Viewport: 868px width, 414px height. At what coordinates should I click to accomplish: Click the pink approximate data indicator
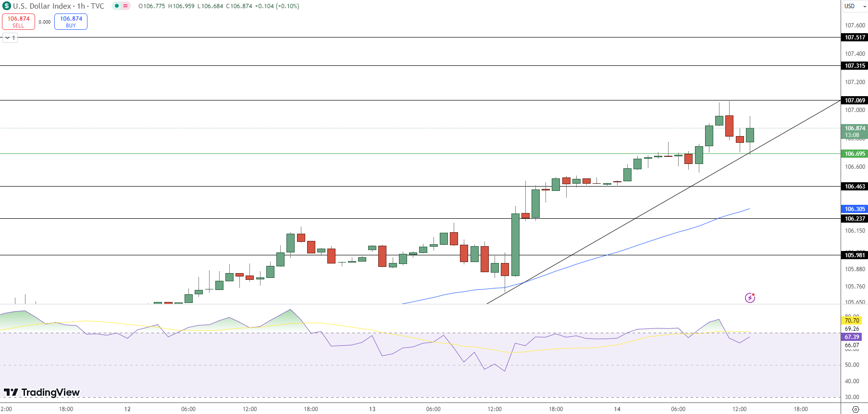click(x=125, y=6)
